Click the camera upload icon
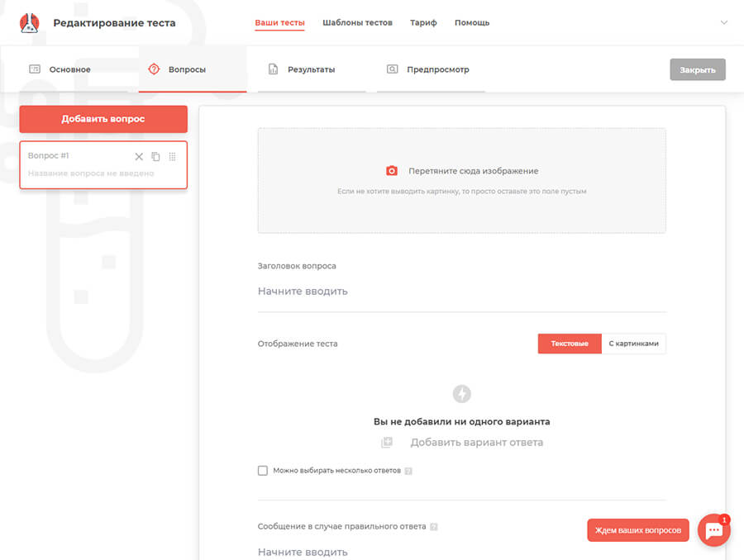Viewport: 744px width, 560px height. pos(392,171)
